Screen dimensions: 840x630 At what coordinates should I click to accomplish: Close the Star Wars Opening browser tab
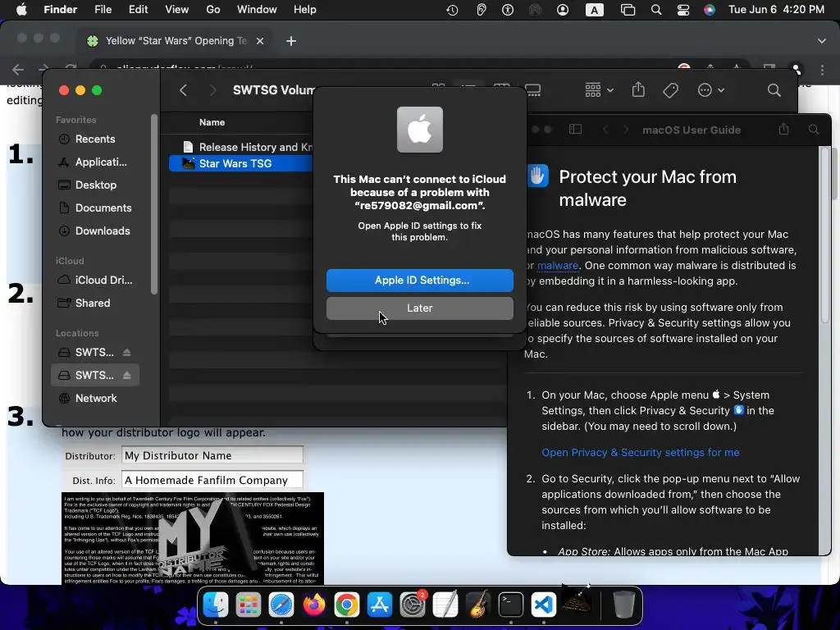click(260, 41)
